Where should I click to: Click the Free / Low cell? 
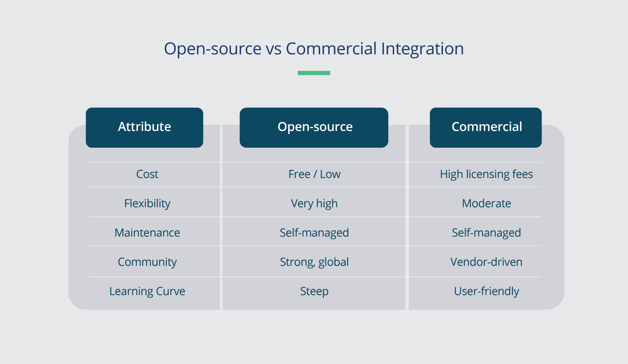point(314,174)
